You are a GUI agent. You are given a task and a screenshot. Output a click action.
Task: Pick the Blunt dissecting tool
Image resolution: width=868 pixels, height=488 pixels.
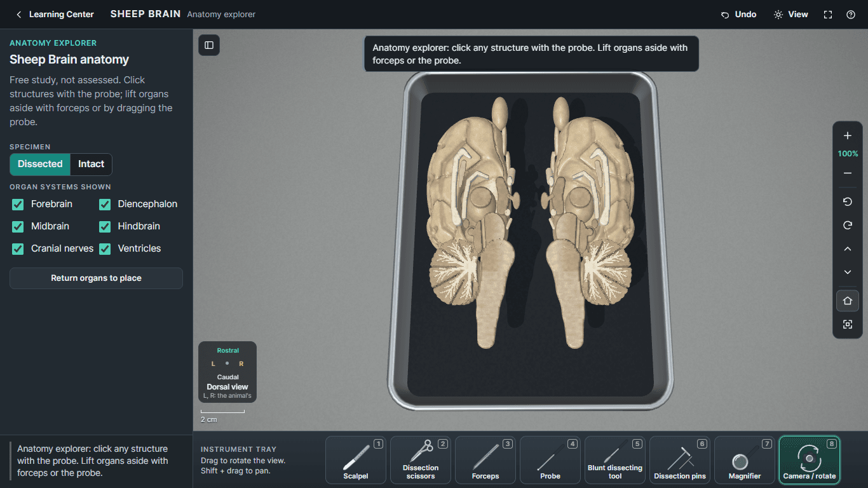tap(615, 460)
